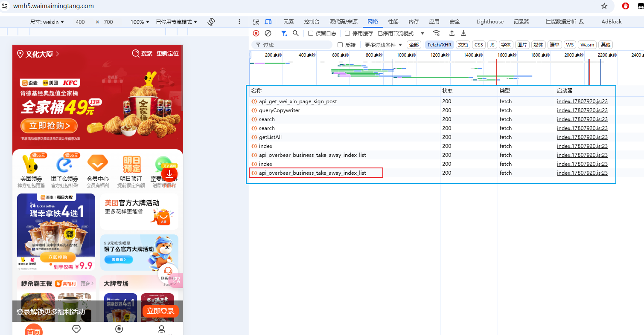The image size is (644, 335).
Task: Open initiator link for queryCopywriter row
Action: tap(582, 110)
